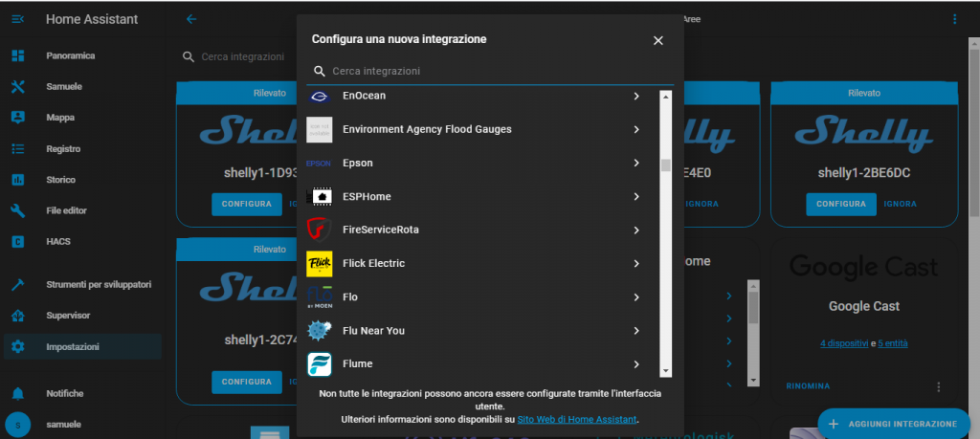Select Registro in the sidebar
This screenshot has width=980, height=439.
[x=63, y=149]
